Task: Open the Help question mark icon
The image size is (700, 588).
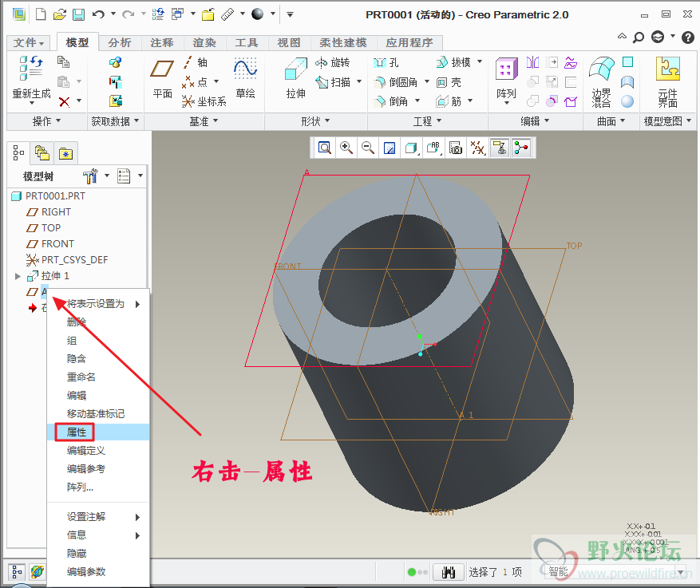Action: click(687, 37)
